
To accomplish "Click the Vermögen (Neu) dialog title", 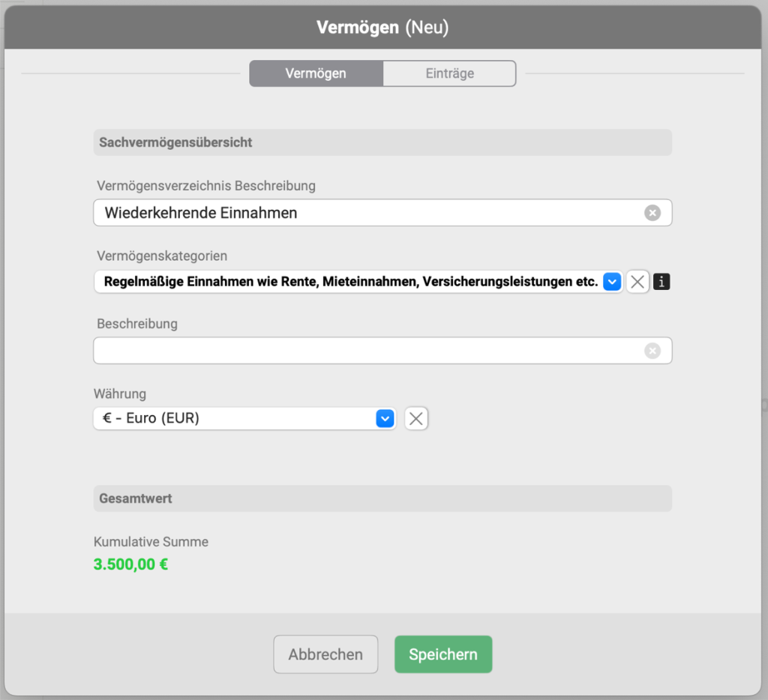I will (x=382, y=28).
